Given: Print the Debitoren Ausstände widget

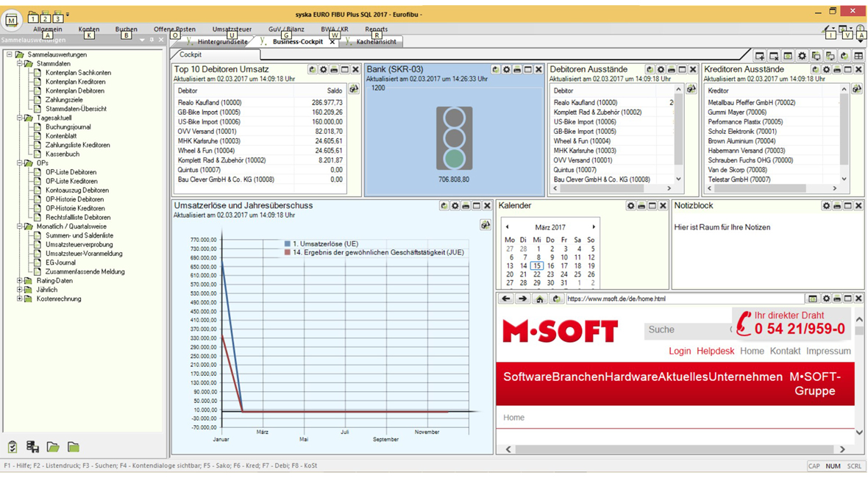Looking at the screenshot, I should pos(671,70).
